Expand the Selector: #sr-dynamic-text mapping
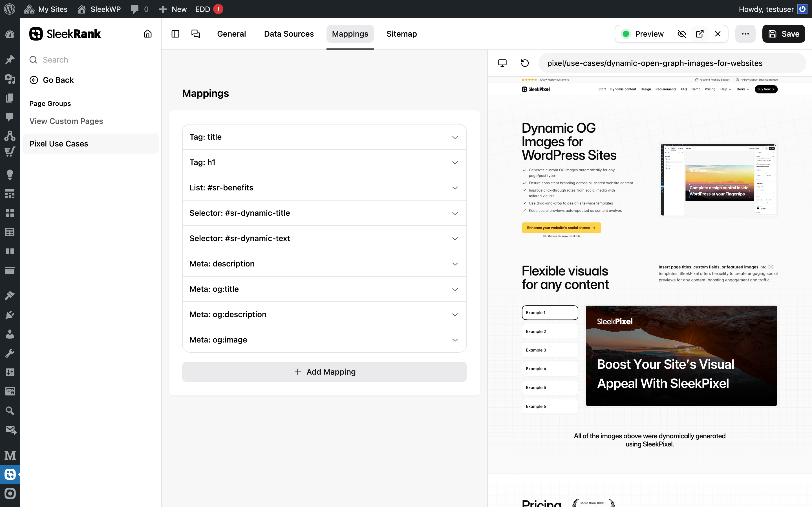The height and width of the screenshot is (507, 812). pyautogui.click(x=324, y=238)
